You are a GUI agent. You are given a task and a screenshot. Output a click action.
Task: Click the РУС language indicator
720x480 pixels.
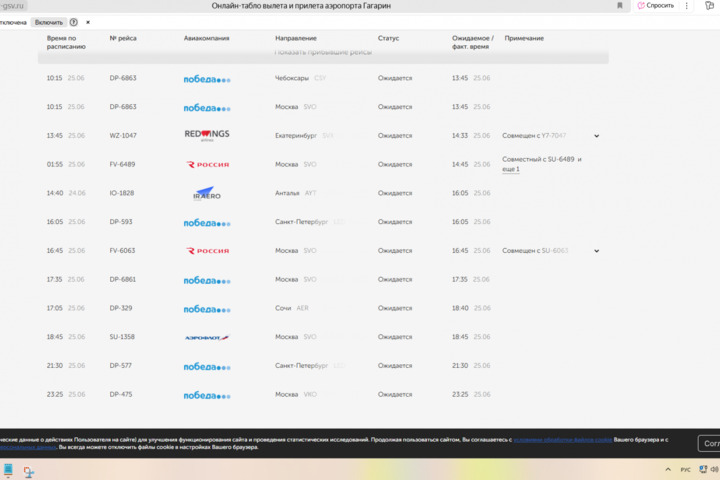686,469
